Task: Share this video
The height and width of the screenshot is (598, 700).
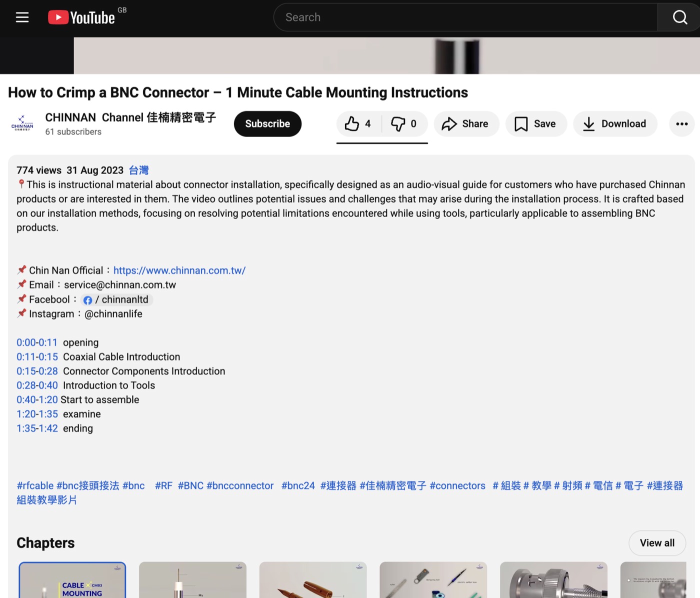Action: (466, 124)
